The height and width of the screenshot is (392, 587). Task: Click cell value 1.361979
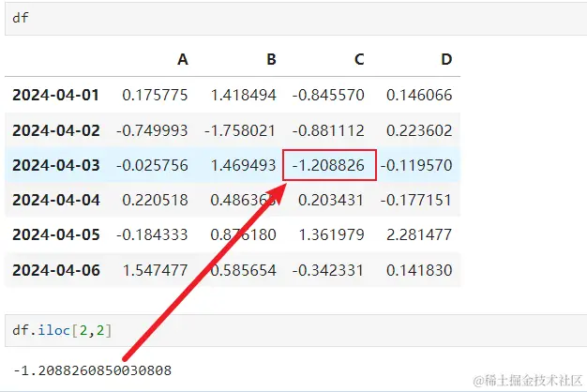332,234
